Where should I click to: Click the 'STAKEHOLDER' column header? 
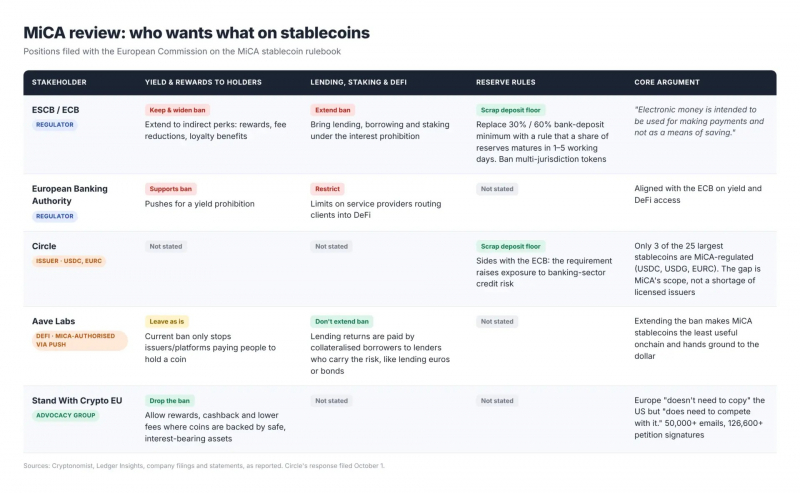tap(59, 82)
